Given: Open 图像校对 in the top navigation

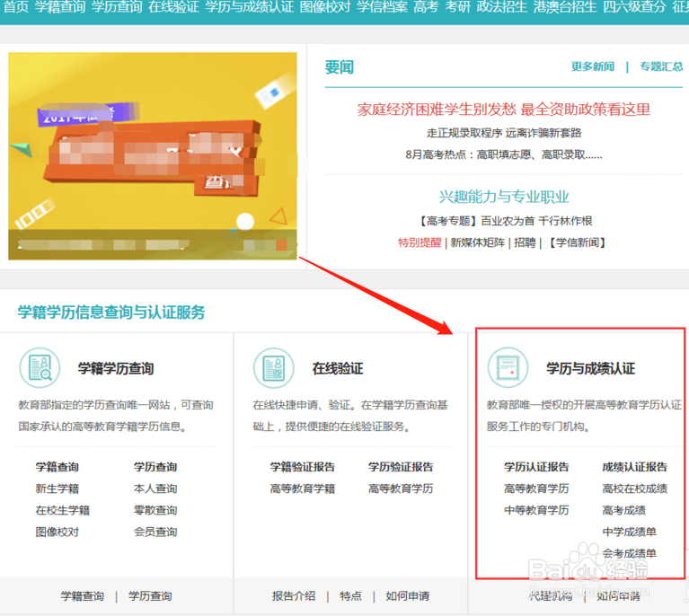Looking at the screenshot, I should (325, 7).
